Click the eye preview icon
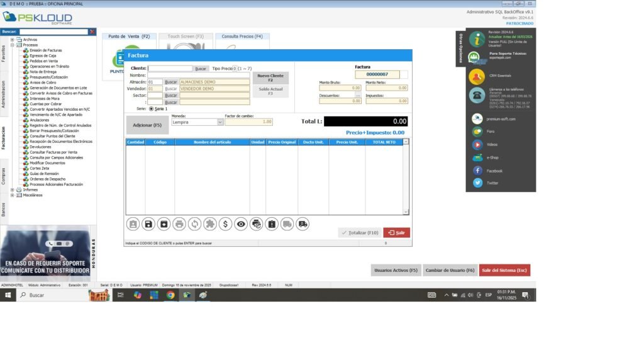Screen dimensions: 644x362 tap(240, 223)
